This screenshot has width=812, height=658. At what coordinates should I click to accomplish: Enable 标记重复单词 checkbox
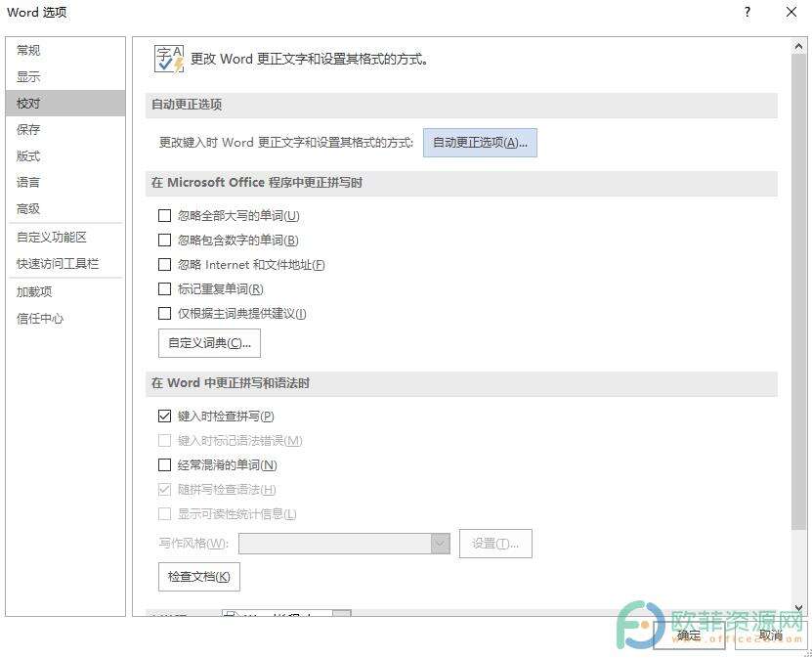[x=164, y=289]
